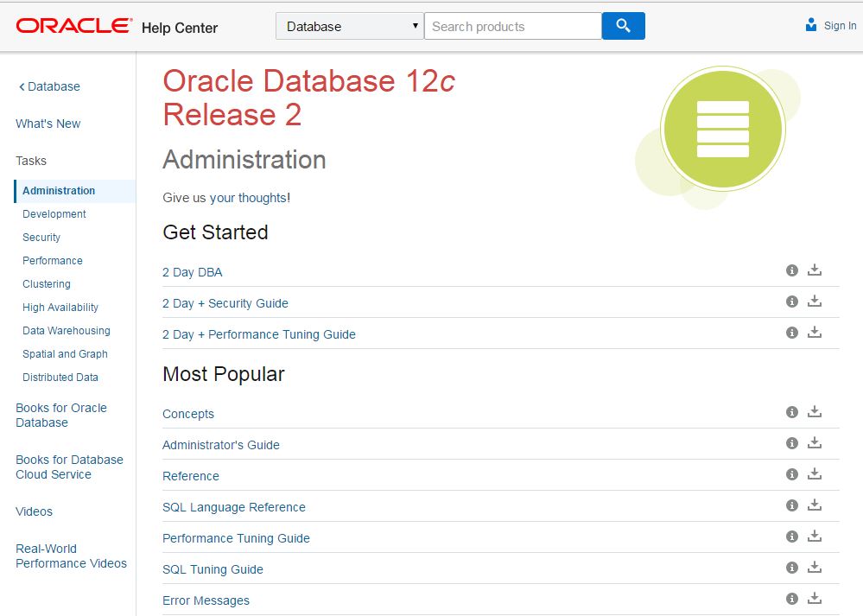Show info for 2 Day + Security Guide
863x616 pixels.
[x=792, y=302]
